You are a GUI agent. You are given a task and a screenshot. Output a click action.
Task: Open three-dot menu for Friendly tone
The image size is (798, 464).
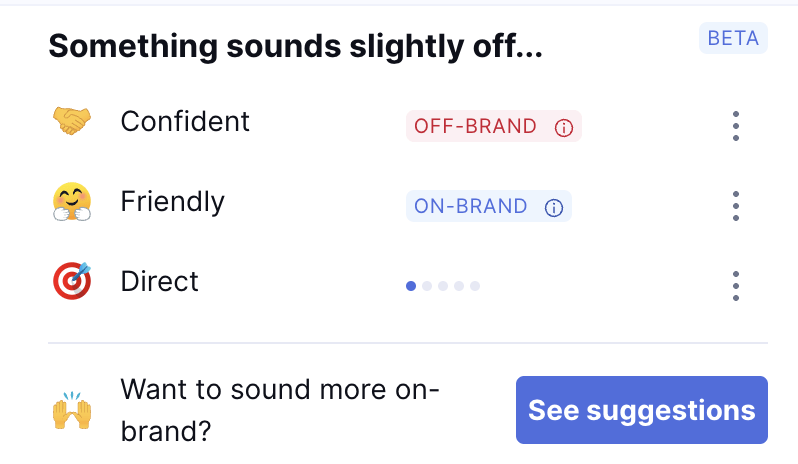click(x=735, y=206)
